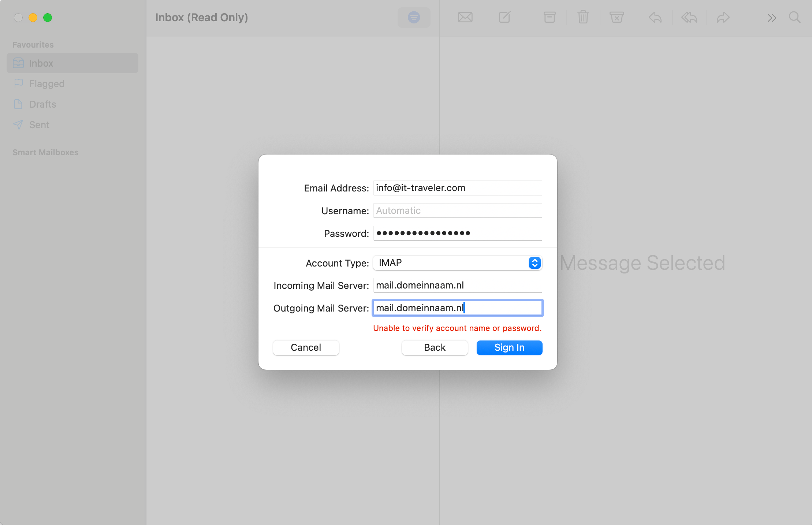812x525 pixels.
Task: Click the Junk mail icon
Action: tap(617, 17)
